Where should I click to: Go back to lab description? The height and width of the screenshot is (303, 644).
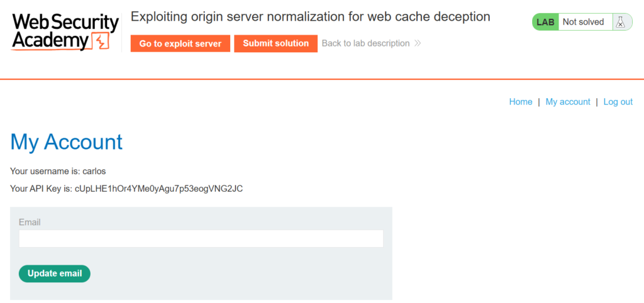click(x=365, y=43)
